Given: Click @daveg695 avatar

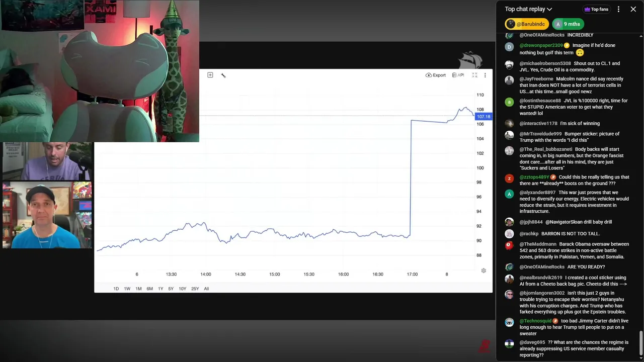Looking at the screenshot, I should point(509,344).
